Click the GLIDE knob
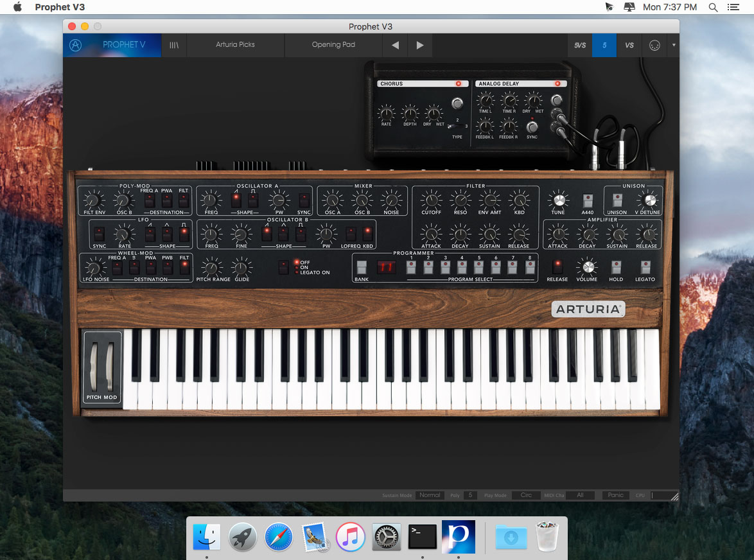 click(241, 267)
